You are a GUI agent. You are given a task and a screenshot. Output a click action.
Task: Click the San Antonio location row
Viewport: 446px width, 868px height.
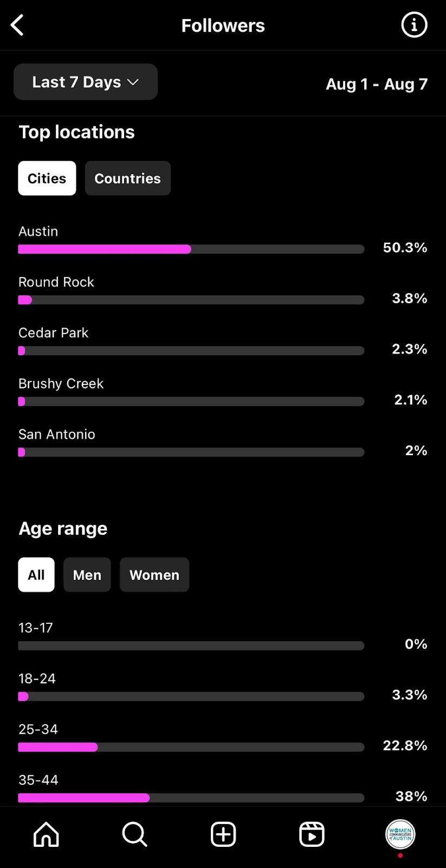[x=223, y=443]
